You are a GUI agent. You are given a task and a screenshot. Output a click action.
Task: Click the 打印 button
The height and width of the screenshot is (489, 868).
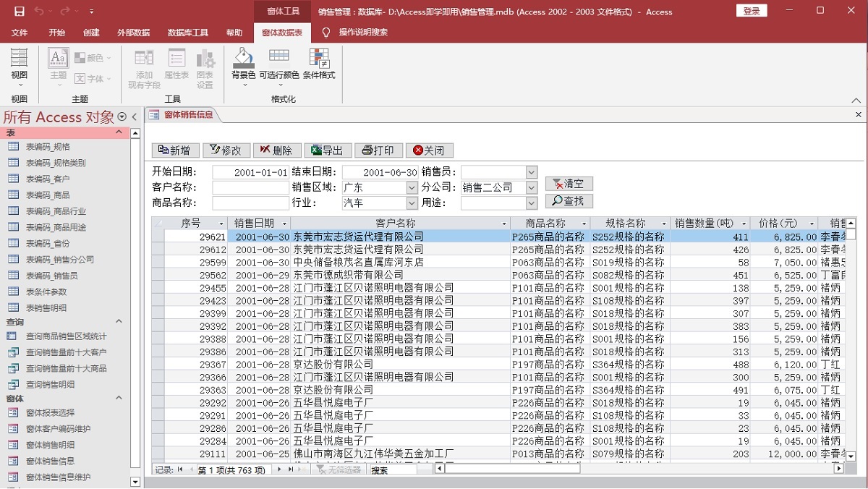click(378, 150)
